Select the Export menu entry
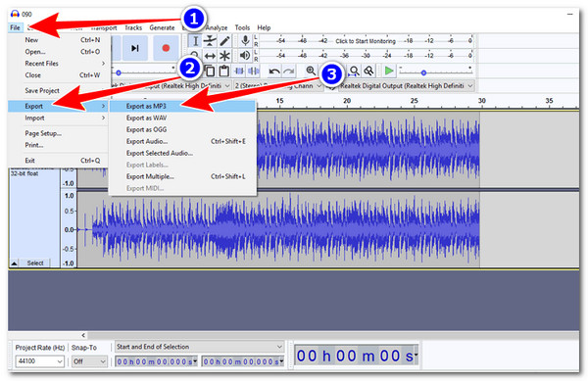Screen dimensions: 588x381 click(x=59, y=106)
